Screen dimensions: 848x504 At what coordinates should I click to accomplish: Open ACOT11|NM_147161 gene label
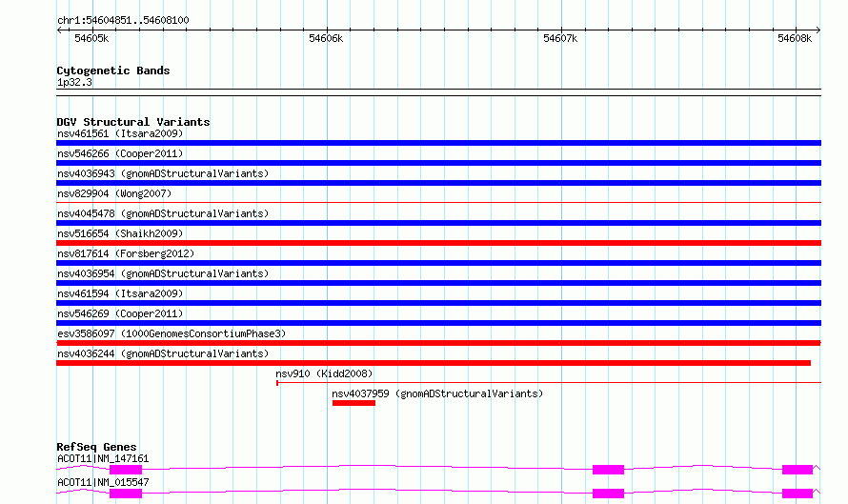(x=103, y=458)
